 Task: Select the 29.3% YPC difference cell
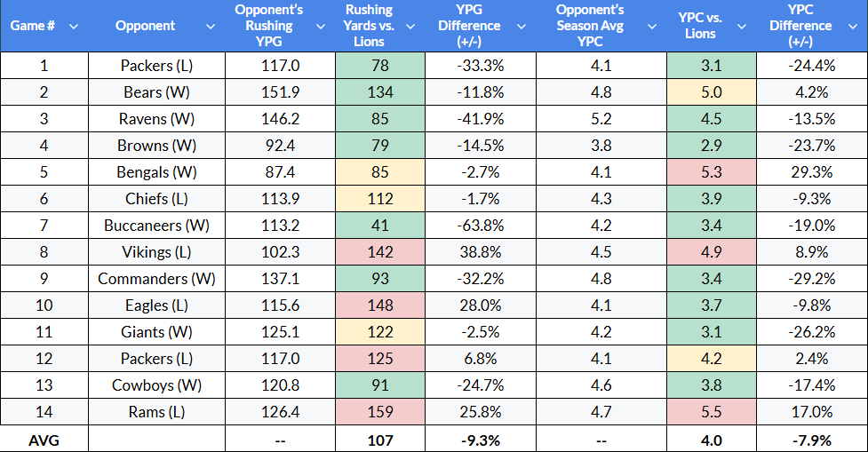[x=811, y=171]
